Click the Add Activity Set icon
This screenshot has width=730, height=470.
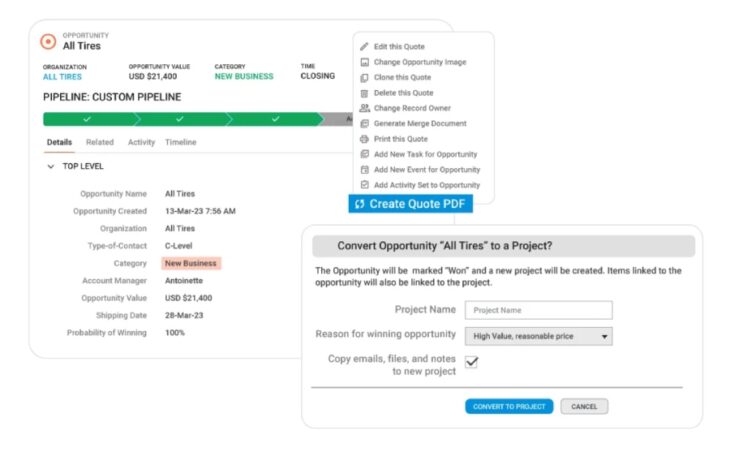pos(365,185)
